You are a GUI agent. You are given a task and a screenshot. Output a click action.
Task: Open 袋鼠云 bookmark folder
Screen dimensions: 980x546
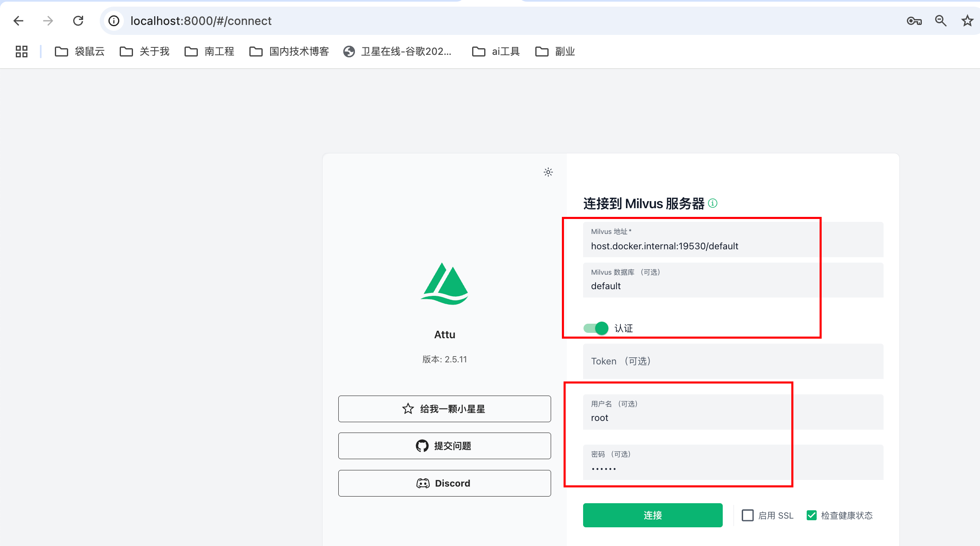pos(79,52)
